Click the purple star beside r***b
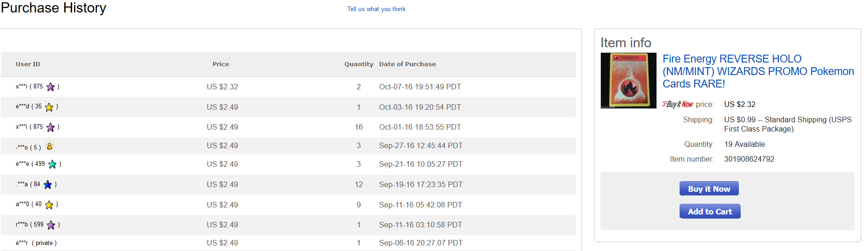 click(51, 225)
